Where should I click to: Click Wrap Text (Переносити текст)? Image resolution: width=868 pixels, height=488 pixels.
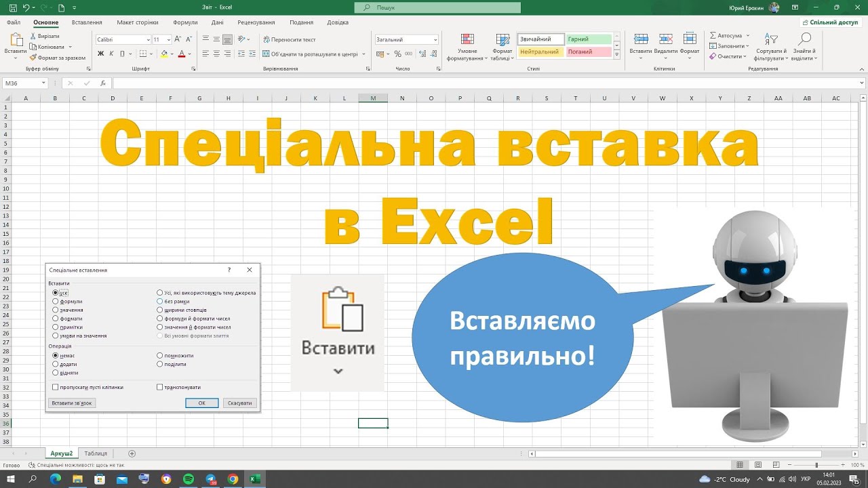tap(290, 40)
